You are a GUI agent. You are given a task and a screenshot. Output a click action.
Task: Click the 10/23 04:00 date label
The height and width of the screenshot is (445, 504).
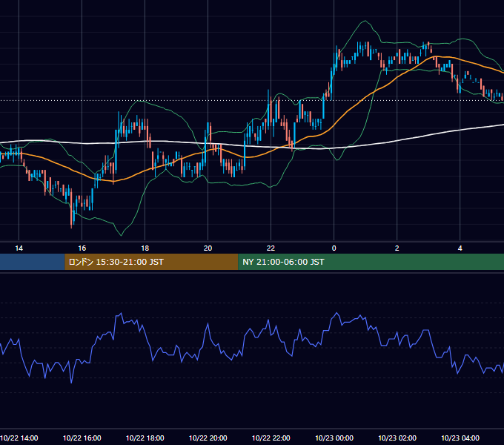click(460, 438)
